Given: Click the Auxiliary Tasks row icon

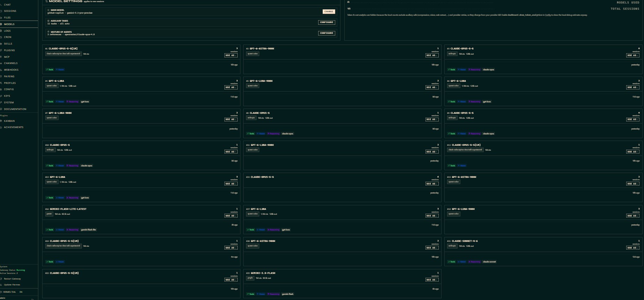Looking at the screenshot, I should pos(48,21).
